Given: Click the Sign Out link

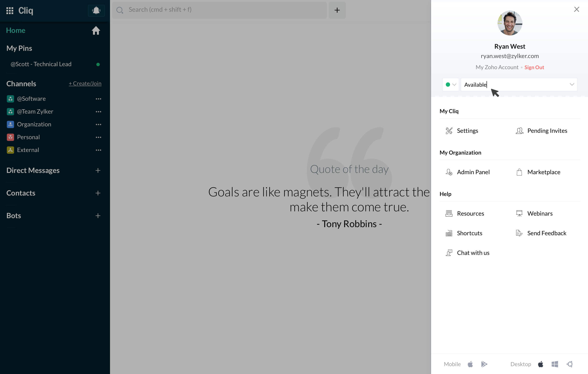Looking at the screenshot, I should [534, 67].
